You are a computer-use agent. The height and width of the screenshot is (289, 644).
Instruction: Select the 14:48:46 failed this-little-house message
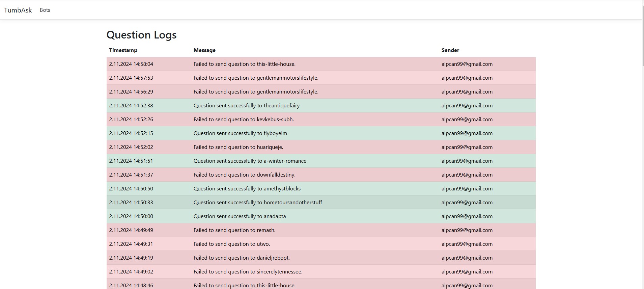click(x=245, y=286)
